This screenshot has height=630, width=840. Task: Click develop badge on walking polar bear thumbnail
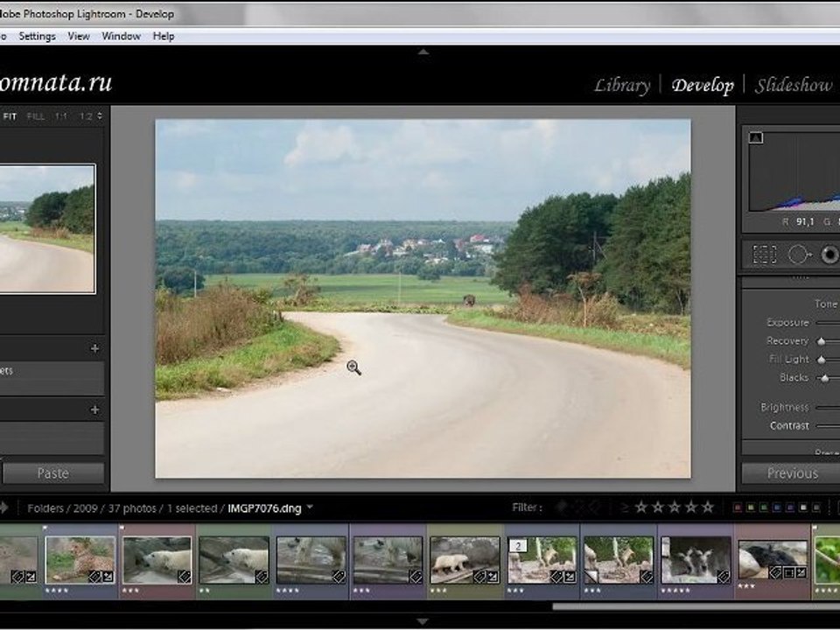coord(493,577)
